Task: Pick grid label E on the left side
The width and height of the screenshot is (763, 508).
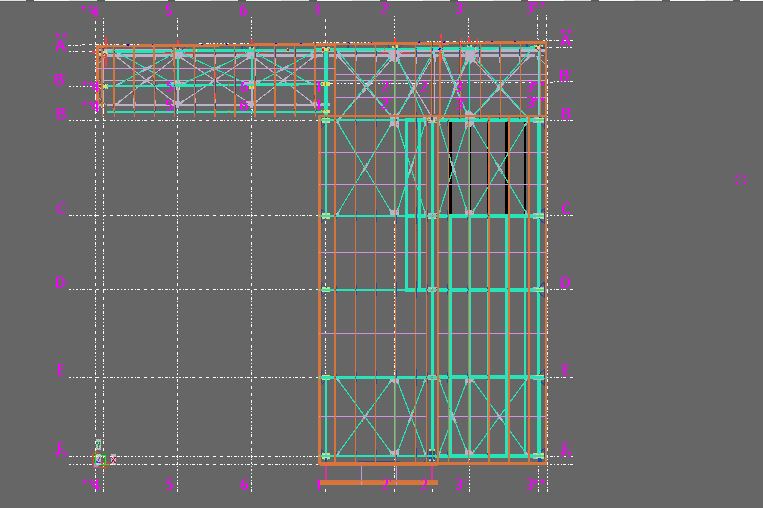Action: click(60, 370)
